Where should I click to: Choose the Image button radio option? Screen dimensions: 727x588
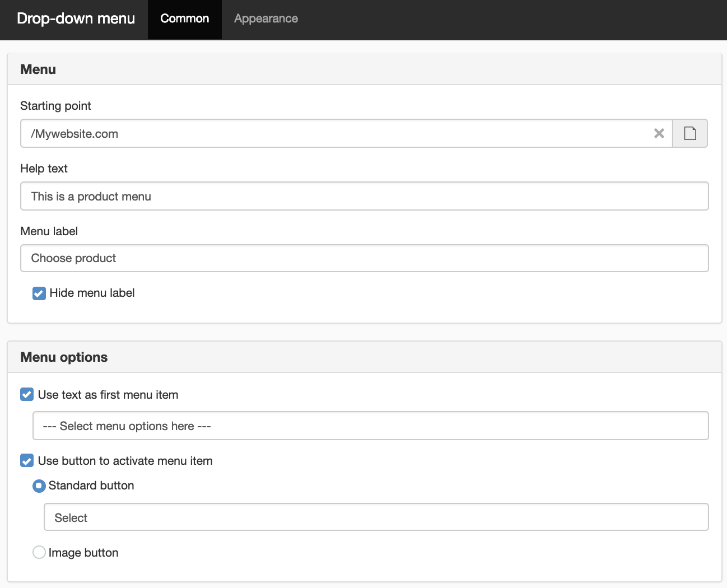pos(39,552)
